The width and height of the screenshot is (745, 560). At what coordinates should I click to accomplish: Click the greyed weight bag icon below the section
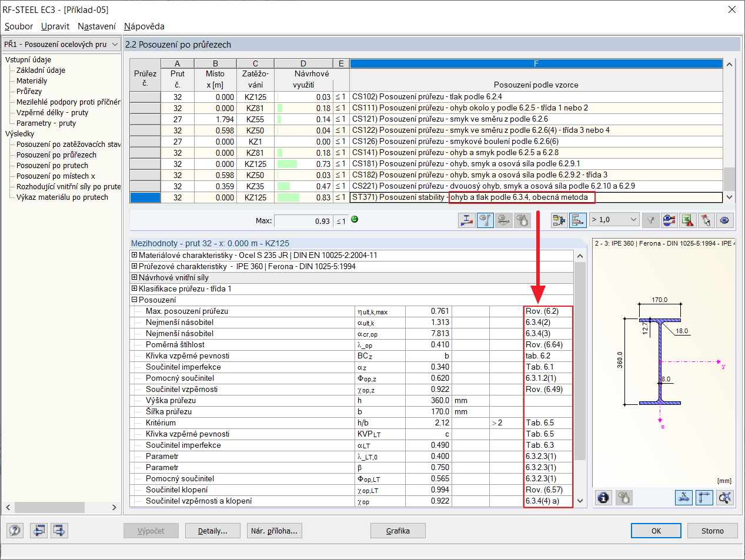click(x=624, y=498)
